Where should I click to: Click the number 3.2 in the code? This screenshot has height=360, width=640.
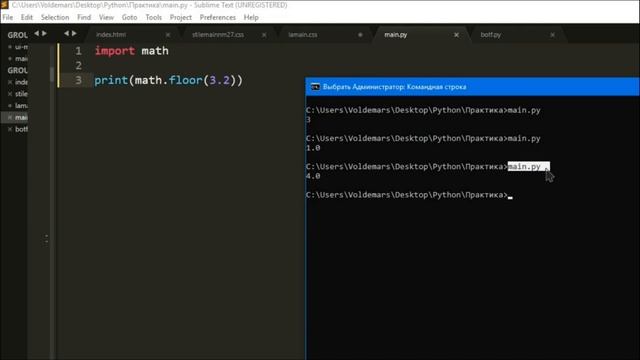coord(219,80)
